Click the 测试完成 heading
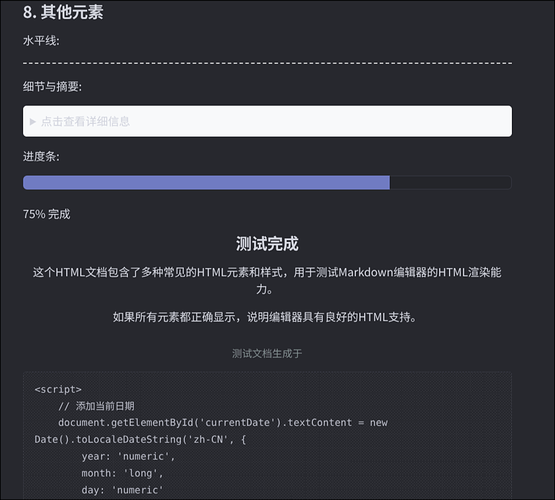 point(267,244)
